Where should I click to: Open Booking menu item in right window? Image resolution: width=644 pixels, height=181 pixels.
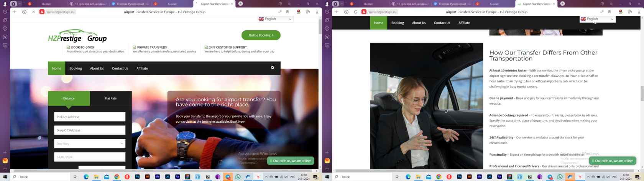pos(398,23)
